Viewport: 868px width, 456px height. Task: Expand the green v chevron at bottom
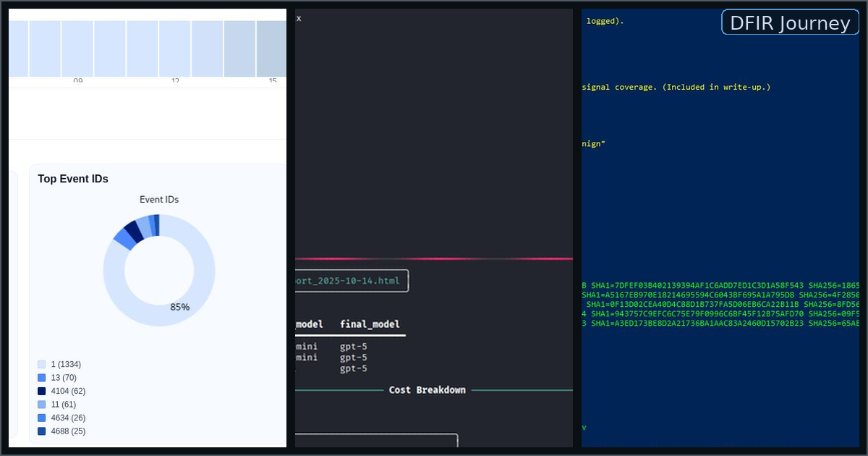pyautogui.click(x=584, y=427)
